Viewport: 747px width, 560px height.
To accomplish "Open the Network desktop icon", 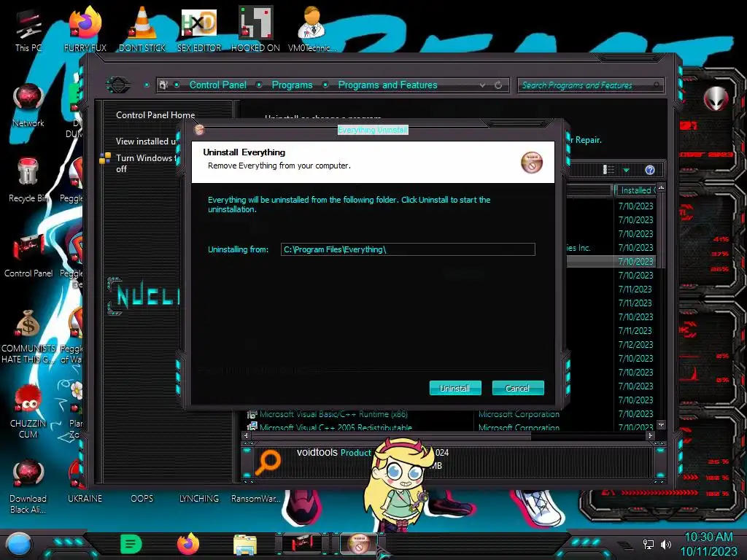I will pos(28,105).
